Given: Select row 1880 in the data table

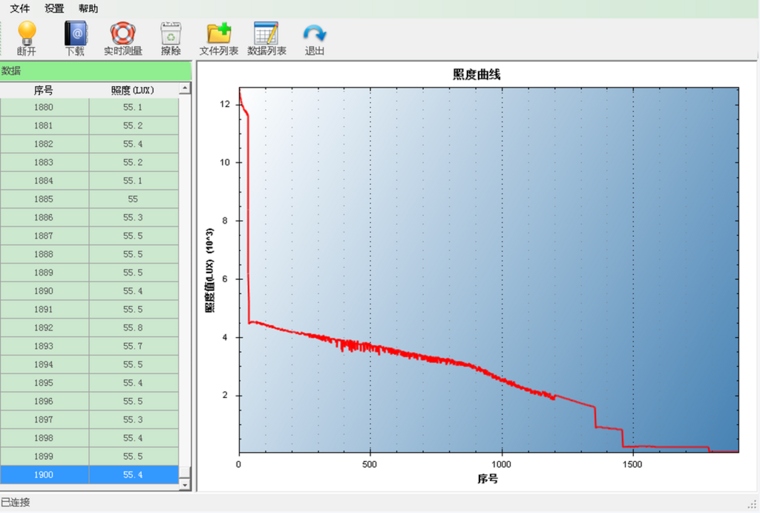Looking at the screenshot, I should tap(89, 107).
